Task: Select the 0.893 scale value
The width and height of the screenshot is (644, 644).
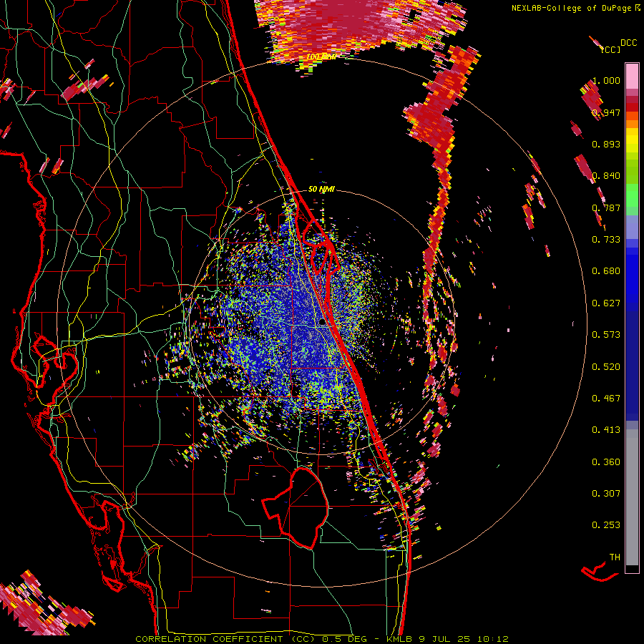Action: click(x=606, y=144)
